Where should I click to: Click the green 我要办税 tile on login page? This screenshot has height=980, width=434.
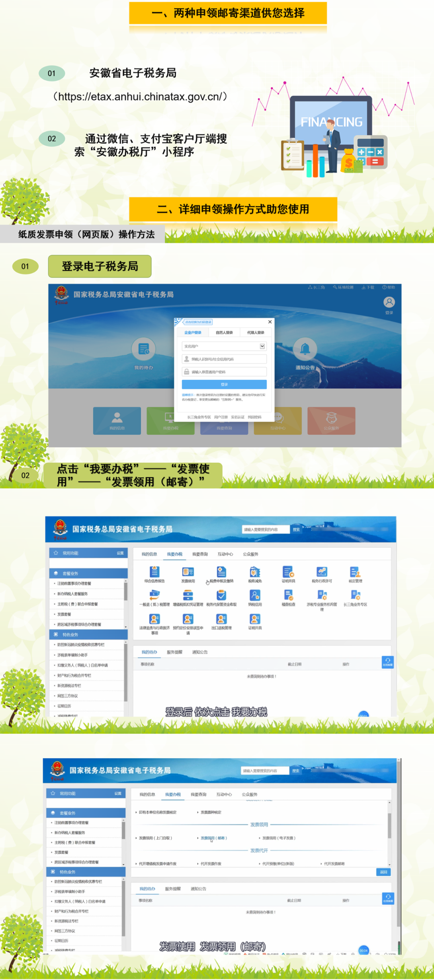click(x=170, y=421)
